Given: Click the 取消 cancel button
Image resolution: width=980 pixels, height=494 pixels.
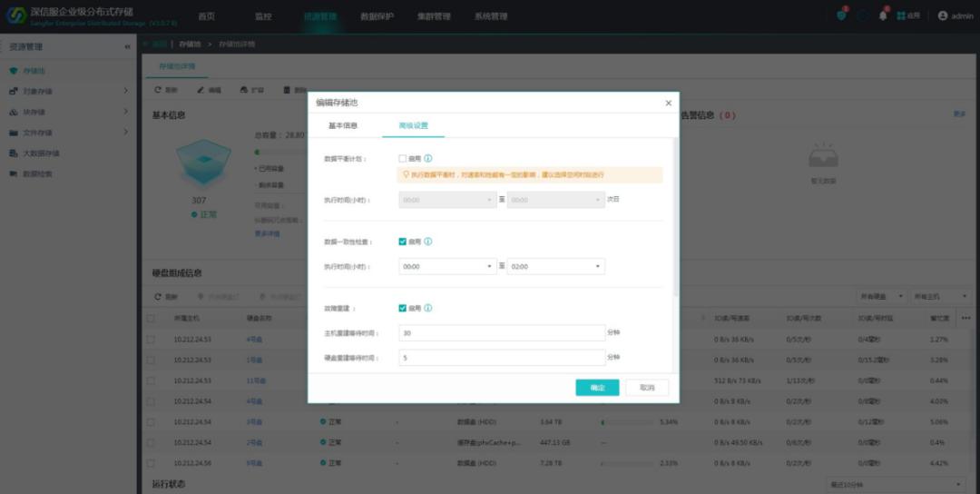Looking at the screenshot, I should 647,388.
